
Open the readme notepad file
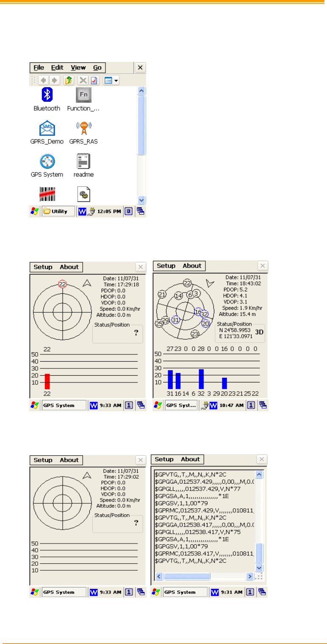click(x=83, y=162)
